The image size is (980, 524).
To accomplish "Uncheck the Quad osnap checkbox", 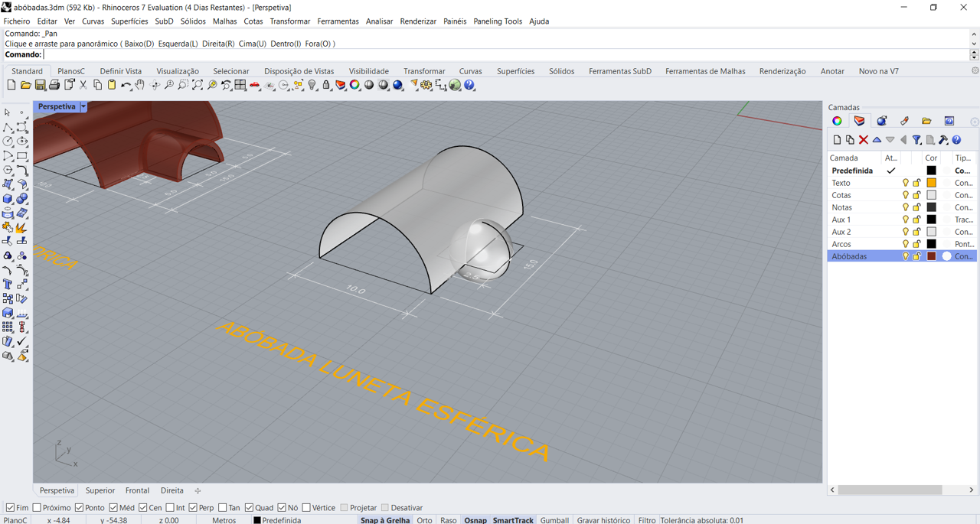I will 250,508.
